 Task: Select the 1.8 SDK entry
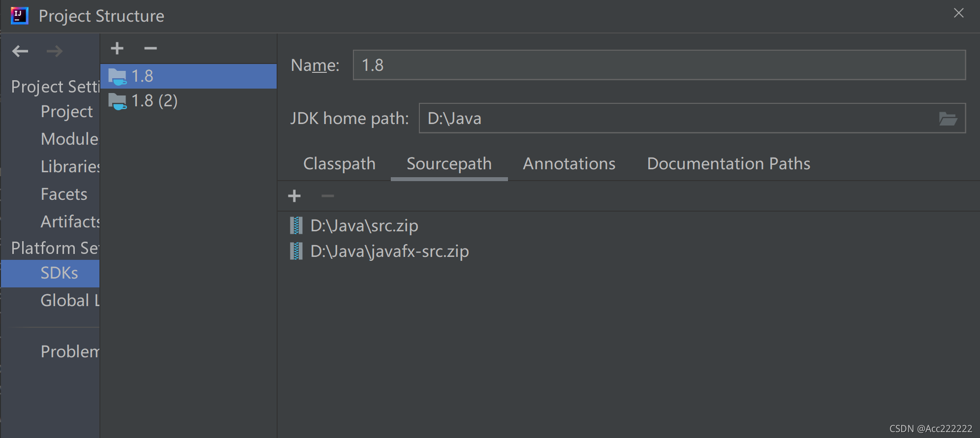tap(189, 76)
